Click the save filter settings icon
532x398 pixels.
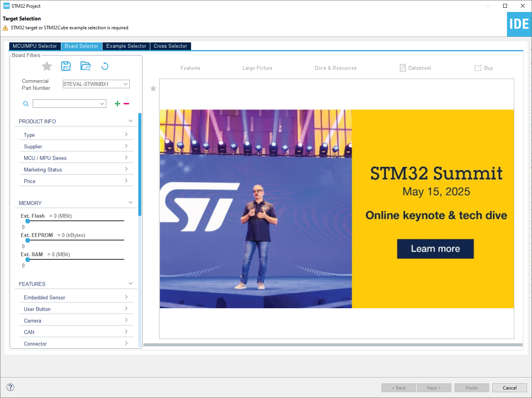[66, 66]
